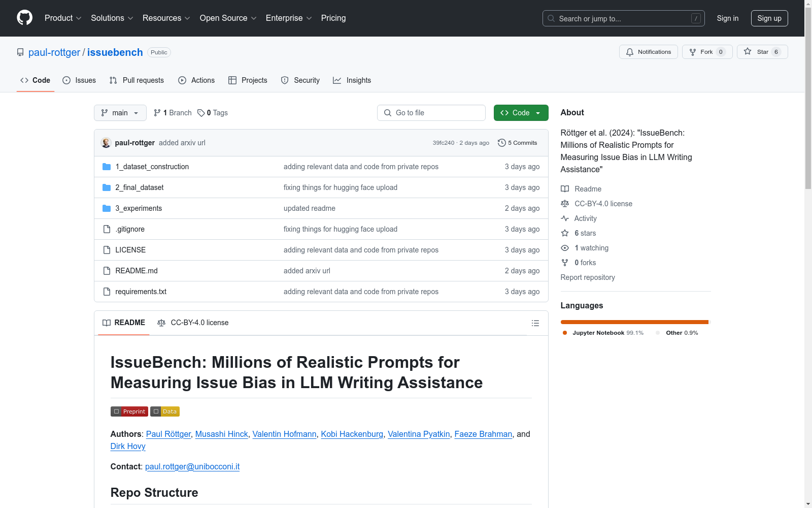The width and height of the screenshot is (812, 508).
Task: Click the red Preprint badge
Action: point(129,411)
